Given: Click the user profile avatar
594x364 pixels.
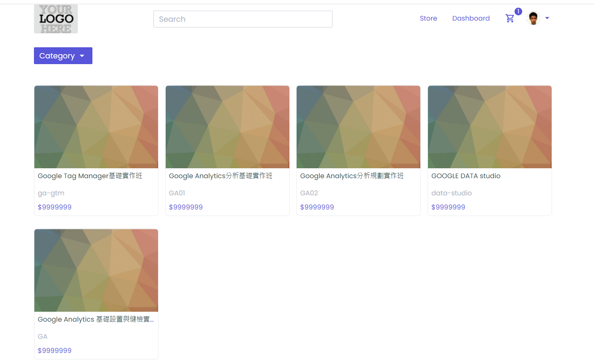Looking at the screenshot, I should coord(533,18).
